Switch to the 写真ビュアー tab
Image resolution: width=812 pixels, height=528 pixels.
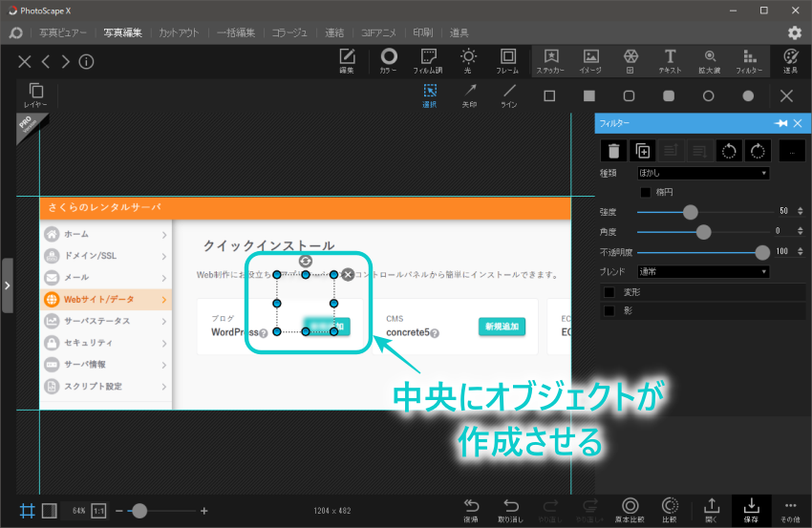pyautogui.click(x=63, y=32)
